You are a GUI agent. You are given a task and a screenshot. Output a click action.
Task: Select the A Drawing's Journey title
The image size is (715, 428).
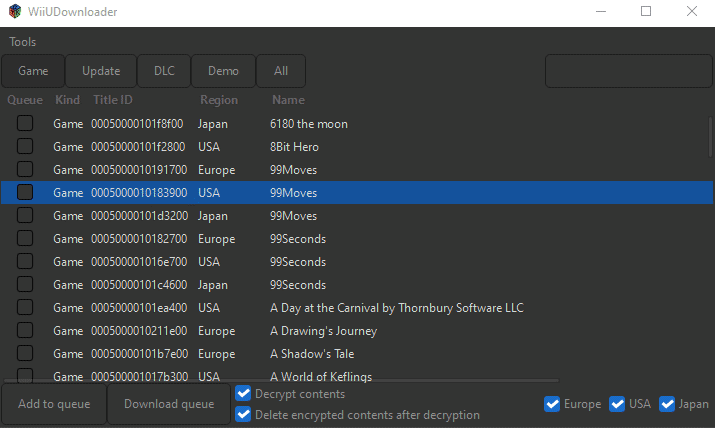[x=323, y=331]
